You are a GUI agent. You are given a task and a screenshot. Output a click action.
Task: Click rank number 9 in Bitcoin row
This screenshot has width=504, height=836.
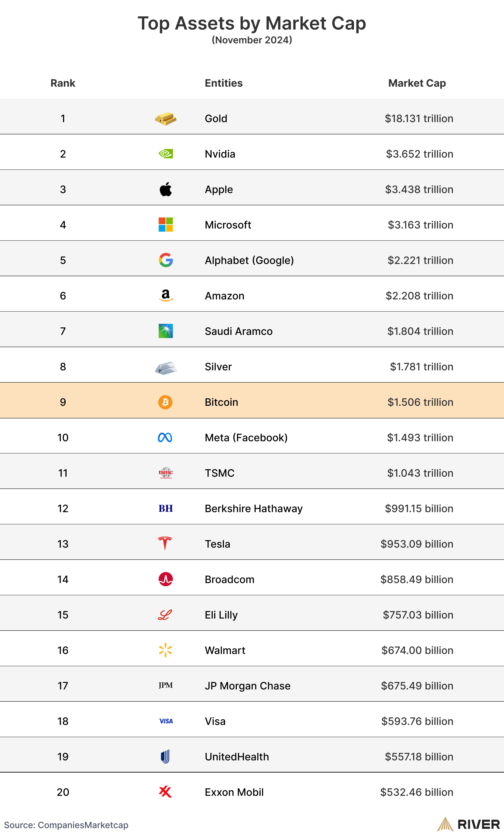click(63, 402)
